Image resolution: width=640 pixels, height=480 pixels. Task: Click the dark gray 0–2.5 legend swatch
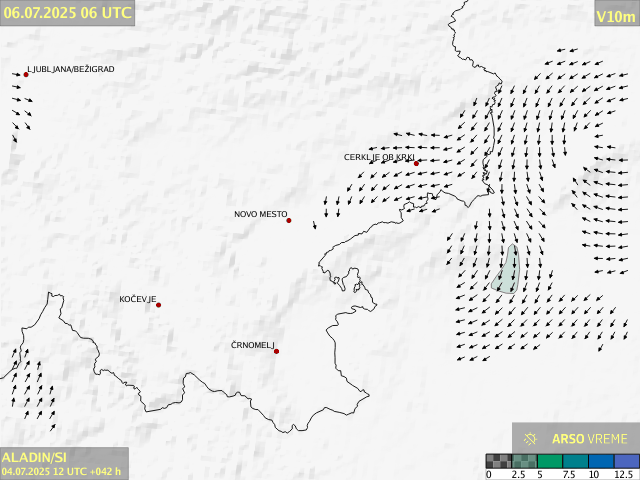(498, 461)
